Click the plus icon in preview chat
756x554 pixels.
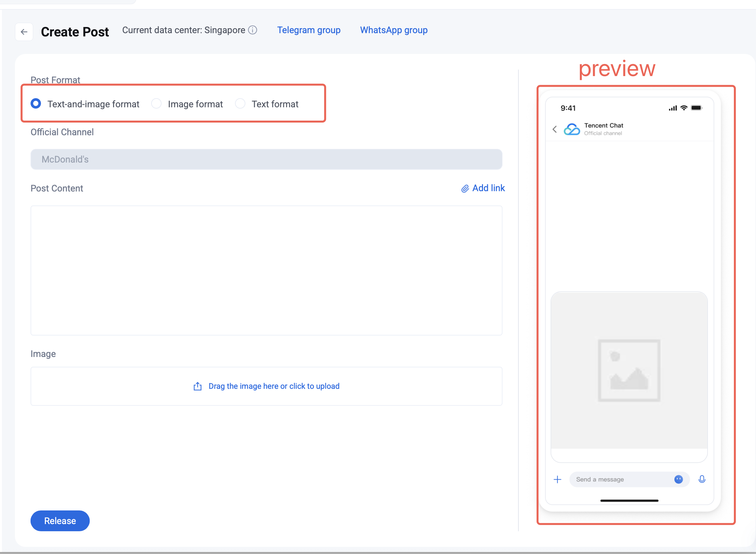[x=557, y=480]
